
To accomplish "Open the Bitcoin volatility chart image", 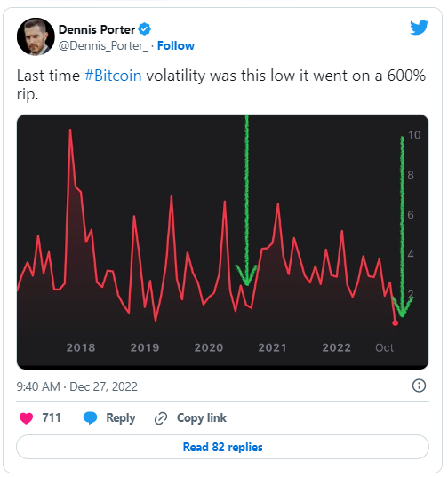I will pyautogui.click(x=222, y=242).
